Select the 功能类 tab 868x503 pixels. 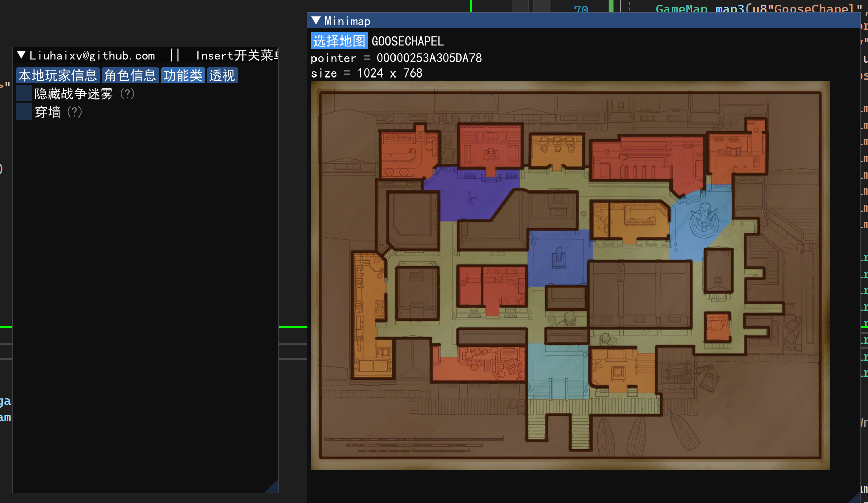[x=182, y=75]
